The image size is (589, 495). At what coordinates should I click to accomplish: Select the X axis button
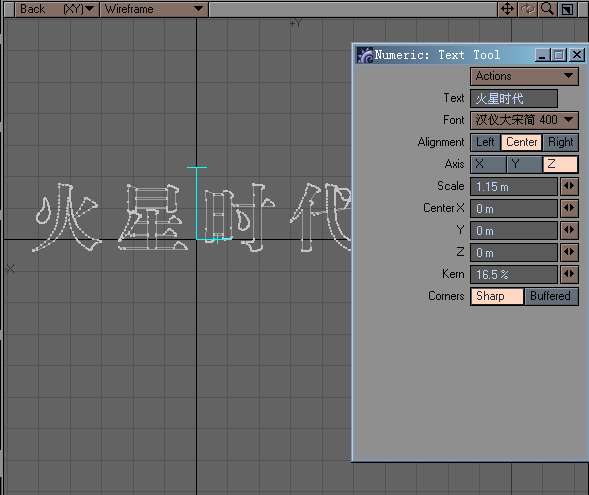click(x=488, y=164)
